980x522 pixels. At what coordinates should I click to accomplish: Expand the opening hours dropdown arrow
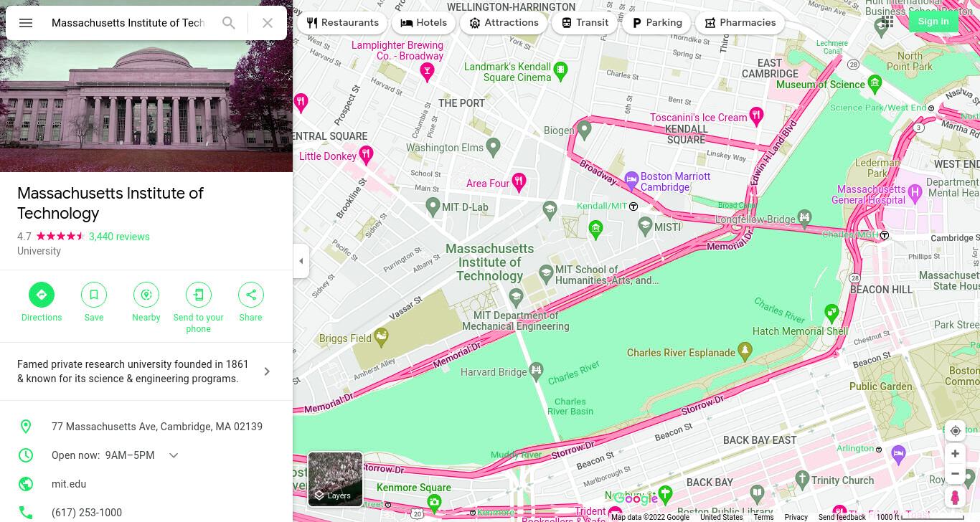pos(174,455)
